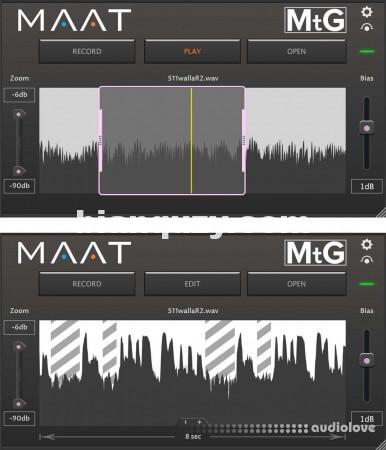Viewport: 386px width, 450px height.
Task: Click the minus zoom icon above 8 sec
Action: [x=186, y=422]
